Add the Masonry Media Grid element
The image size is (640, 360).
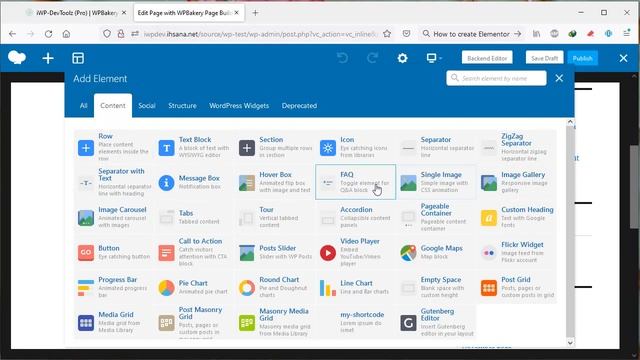[275, 322]
